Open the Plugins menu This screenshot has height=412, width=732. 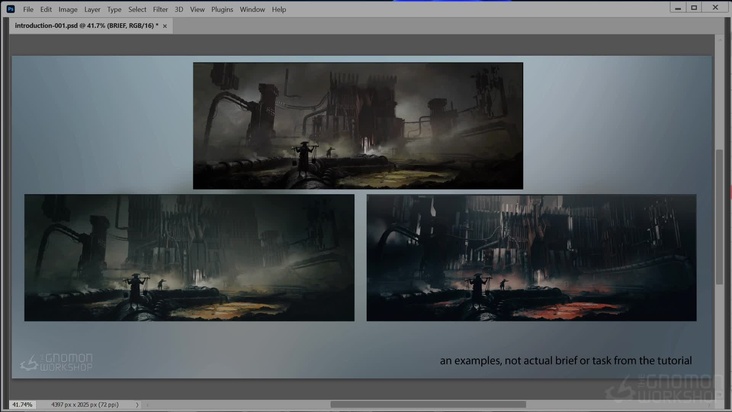(x=222, y=9)
